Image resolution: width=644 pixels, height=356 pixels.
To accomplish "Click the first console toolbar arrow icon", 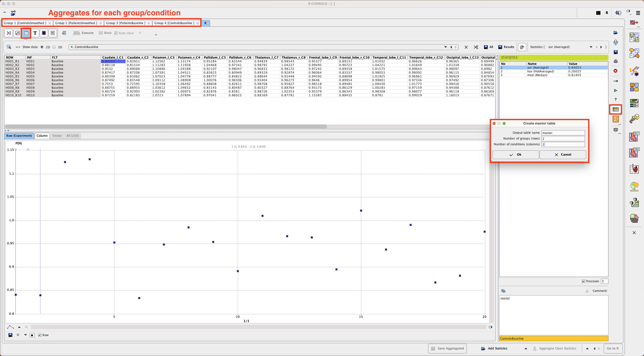I will coord(8,33).
